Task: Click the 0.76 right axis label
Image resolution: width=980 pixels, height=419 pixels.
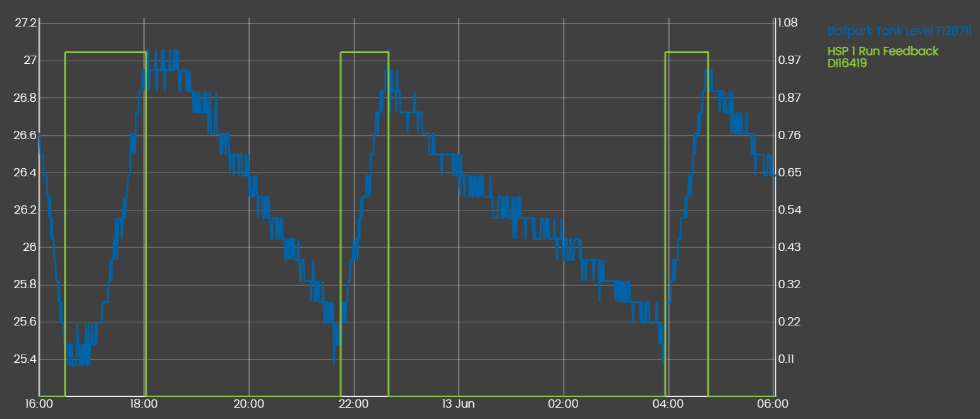Action: pos(787,135)
